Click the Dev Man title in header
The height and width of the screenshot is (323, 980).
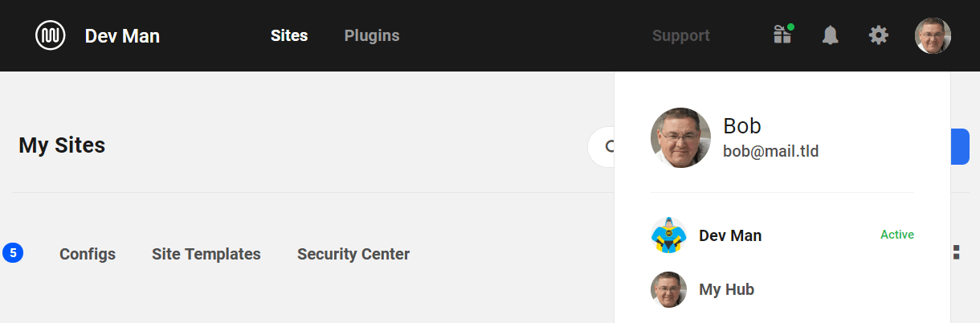click(122, 35)
